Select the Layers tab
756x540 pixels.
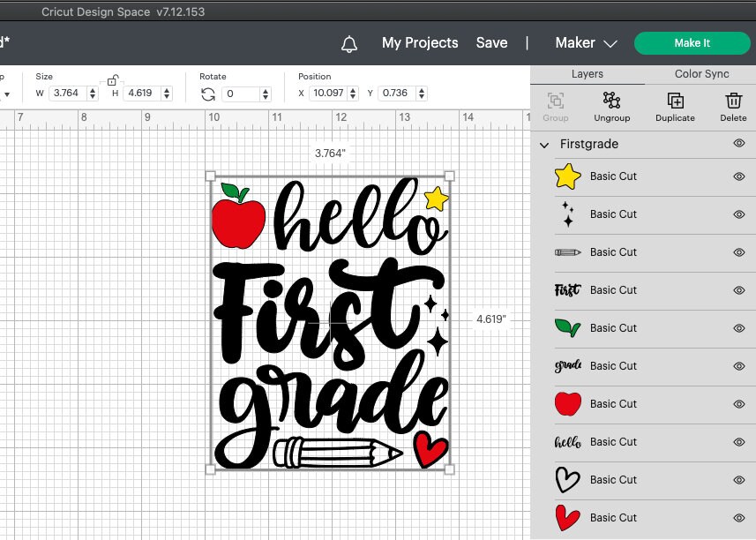coord(587,73)
